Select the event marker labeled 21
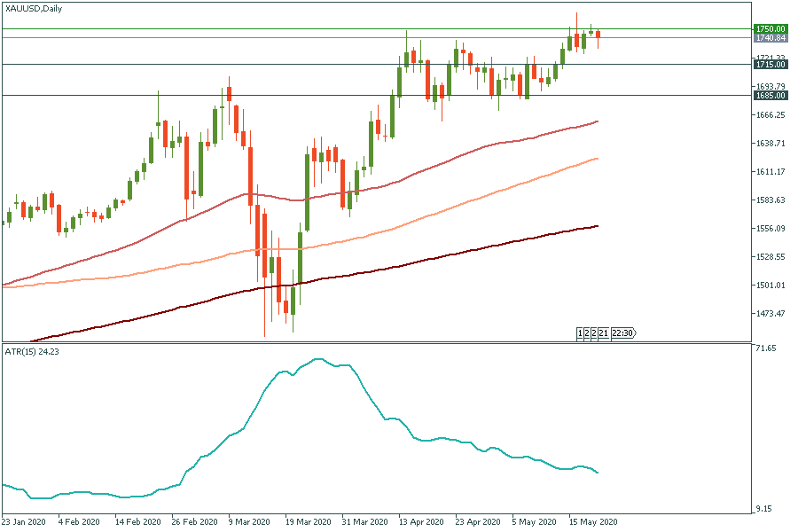This screenshot has width=798, height=532. (x=603, y=333)
